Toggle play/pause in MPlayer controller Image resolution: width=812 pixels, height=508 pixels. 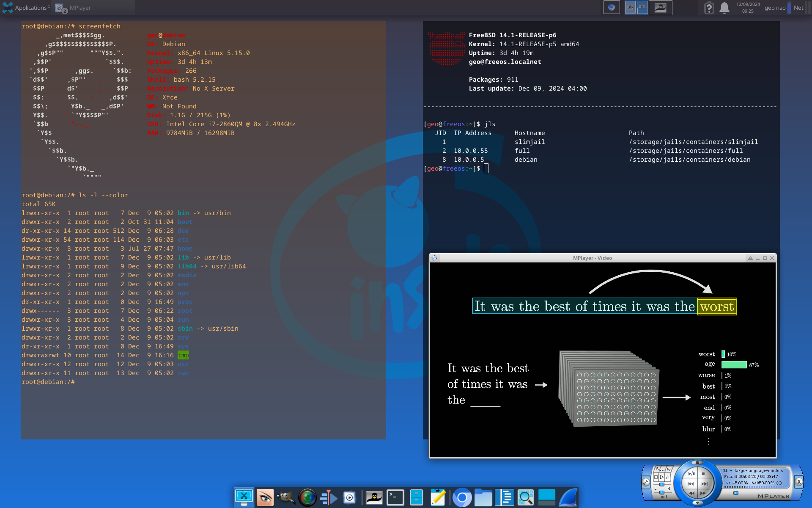point(691,474)
